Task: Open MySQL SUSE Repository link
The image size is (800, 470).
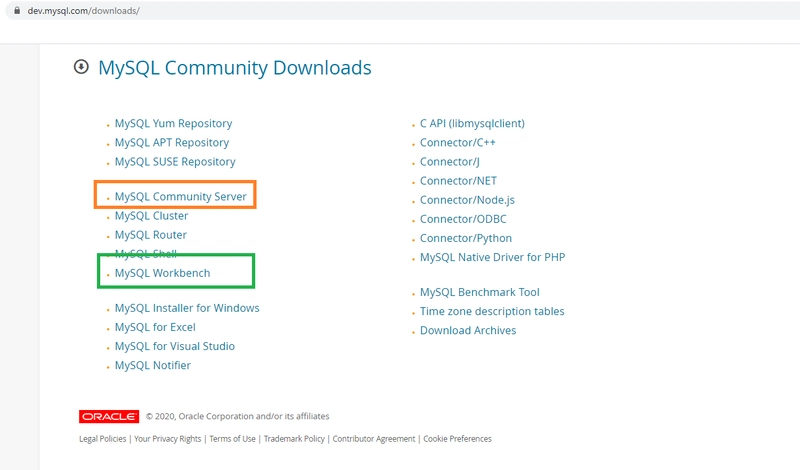Action: click(x=175, y=162)
